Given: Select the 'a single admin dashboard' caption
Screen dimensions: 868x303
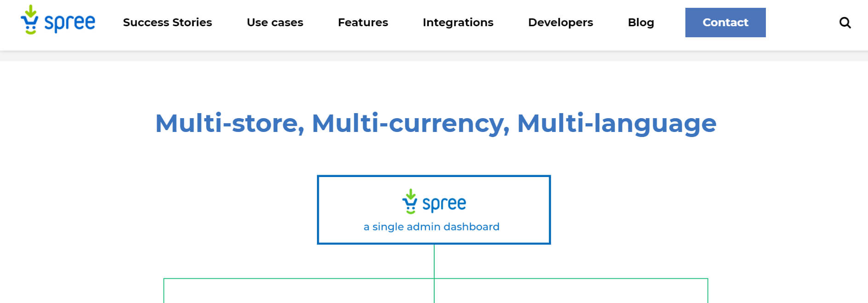Looking at the screenshot, I should tap(431, 227).
